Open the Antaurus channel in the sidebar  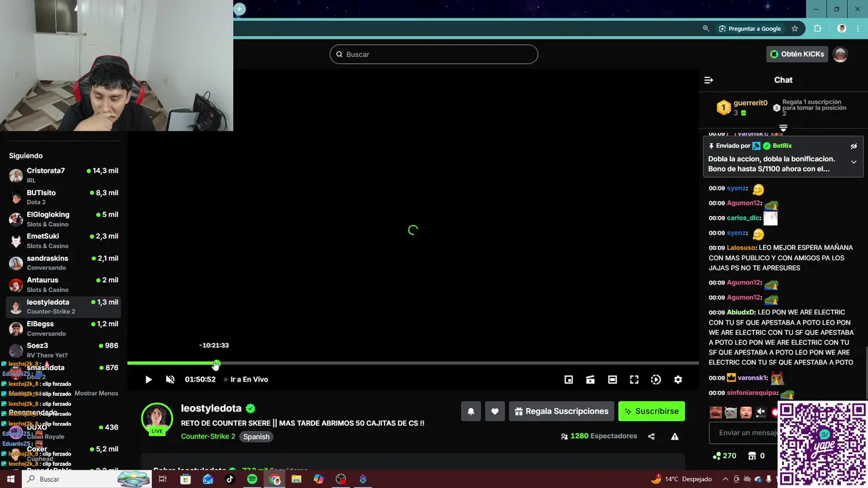pos(64,285)
